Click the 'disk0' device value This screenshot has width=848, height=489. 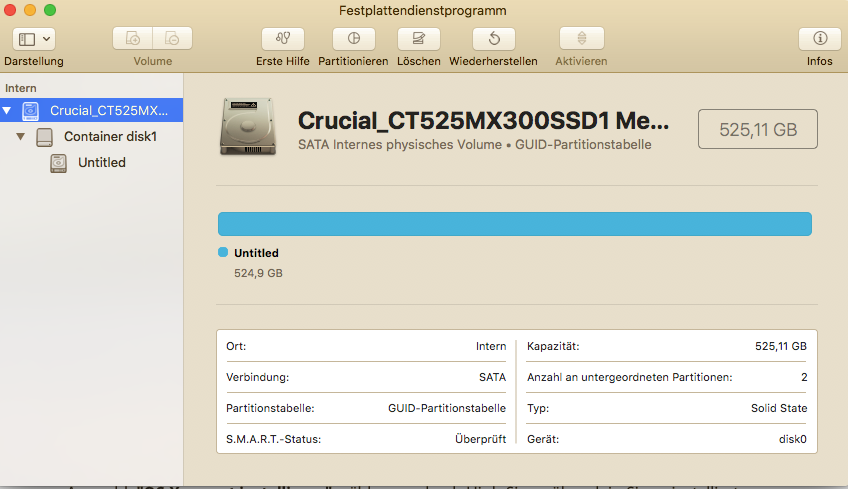pyautogui.click(x=792, y=439)
